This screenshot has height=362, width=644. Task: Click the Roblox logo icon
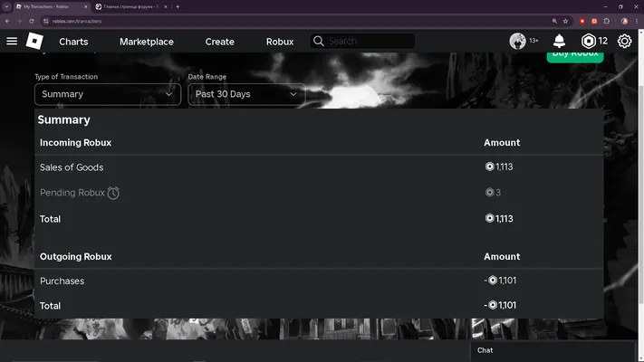[x=34, y=41]
